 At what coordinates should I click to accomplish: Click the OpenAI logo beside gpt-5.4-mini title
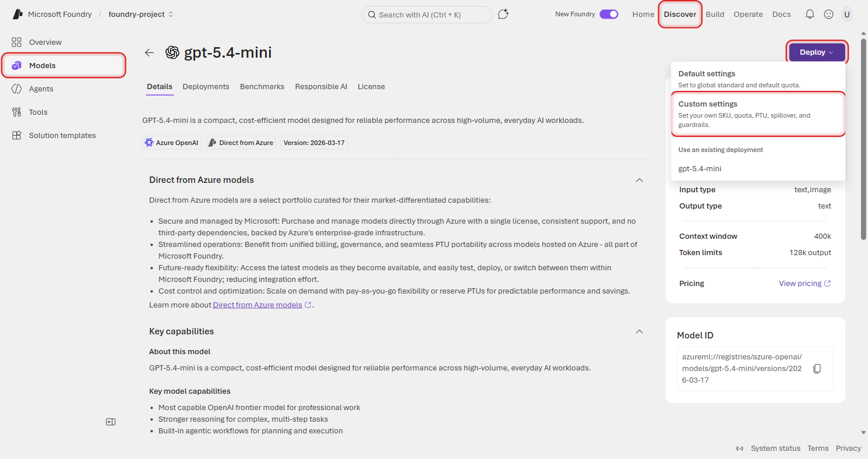click(172, 52)
